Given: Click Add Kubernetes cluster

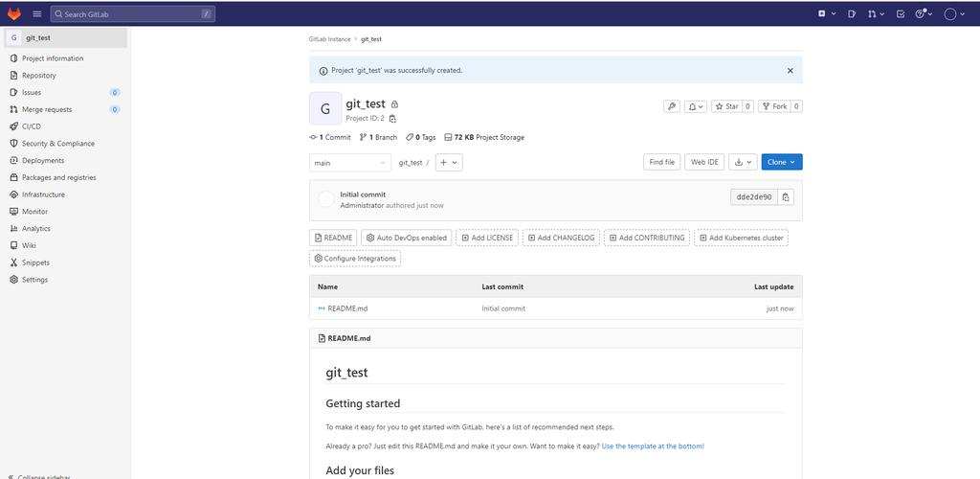Looking at the screenshot, I should [742, 238].
